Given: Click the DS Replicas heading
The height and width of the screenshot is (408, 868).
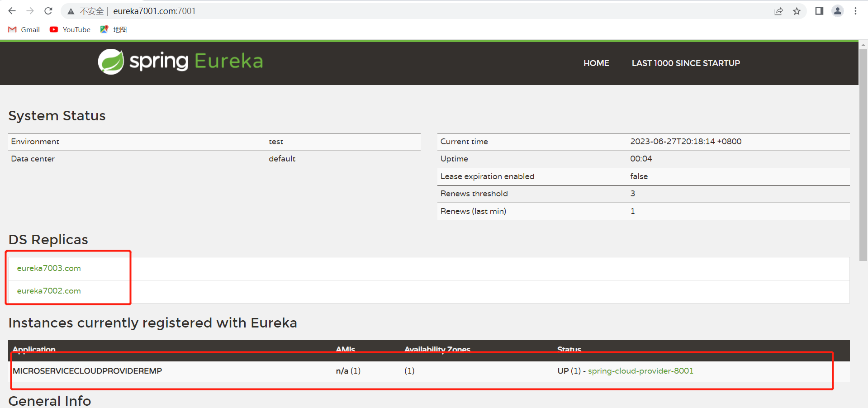Looking at the screenshot, I should coord(48,240).
